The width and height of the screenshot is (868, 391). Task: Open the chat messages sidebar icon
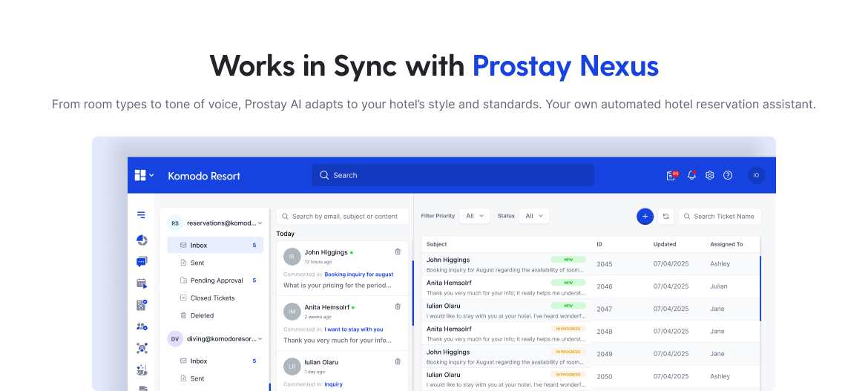click(142, 262)
